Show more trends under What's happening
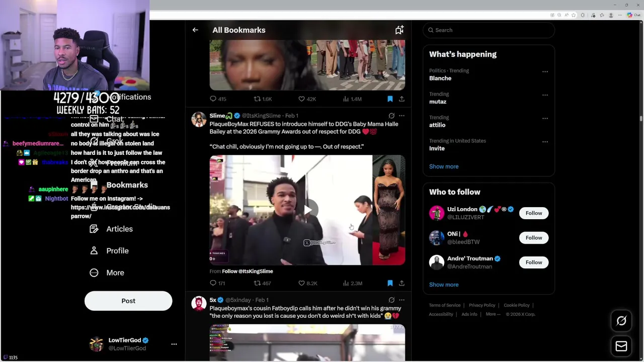This screenshot has width=644, height=362. (444, 166)
